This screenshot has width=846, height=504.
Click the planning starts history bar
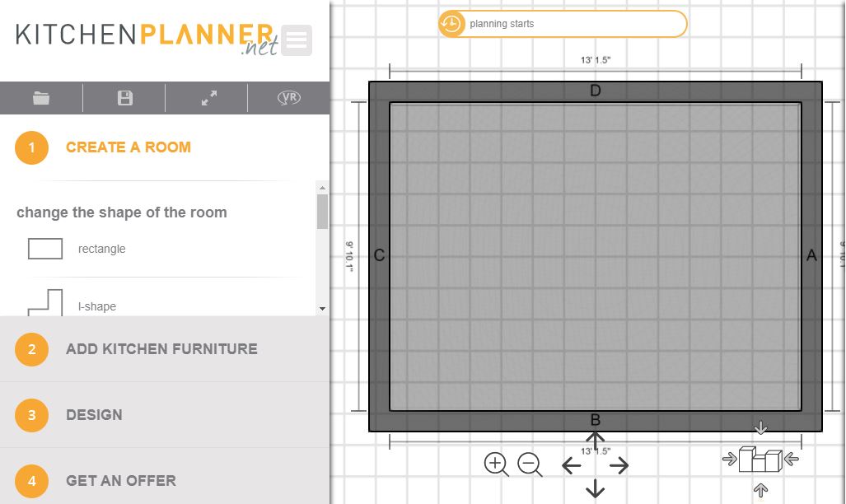563,24
